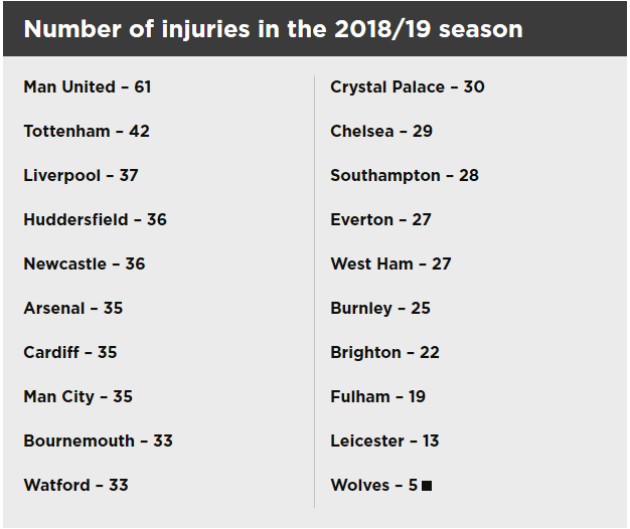The height and width of the screenshot is (529, 630).
Task: Click the Everton – 27 row
Action: click(380, 220)
